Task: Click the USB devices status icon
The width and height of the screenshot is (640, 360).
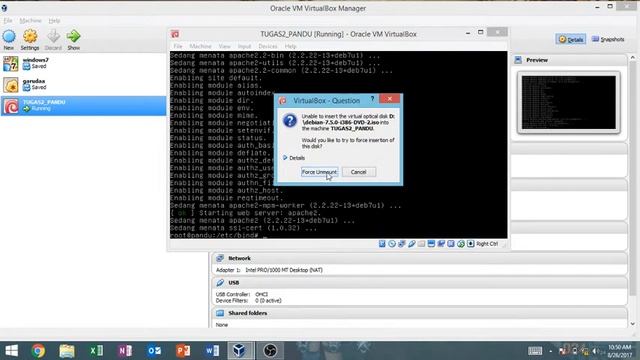Action: [x=411, y=244]
